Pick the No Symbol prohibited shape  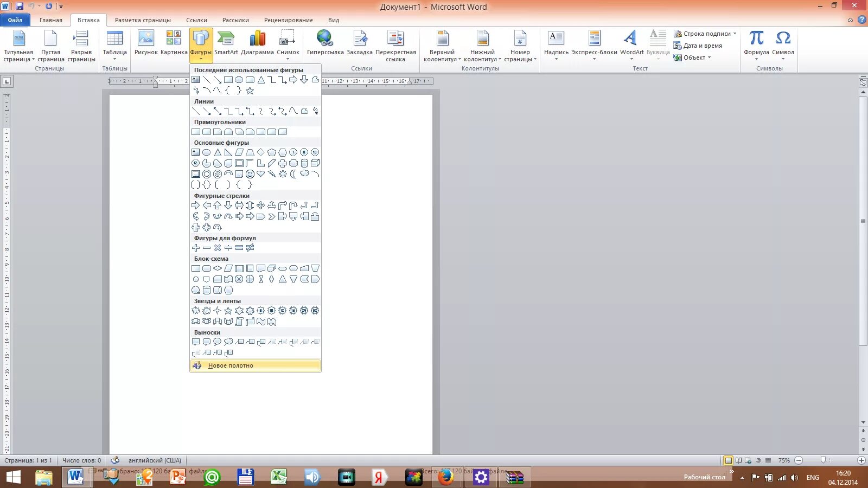click(218, 174)
